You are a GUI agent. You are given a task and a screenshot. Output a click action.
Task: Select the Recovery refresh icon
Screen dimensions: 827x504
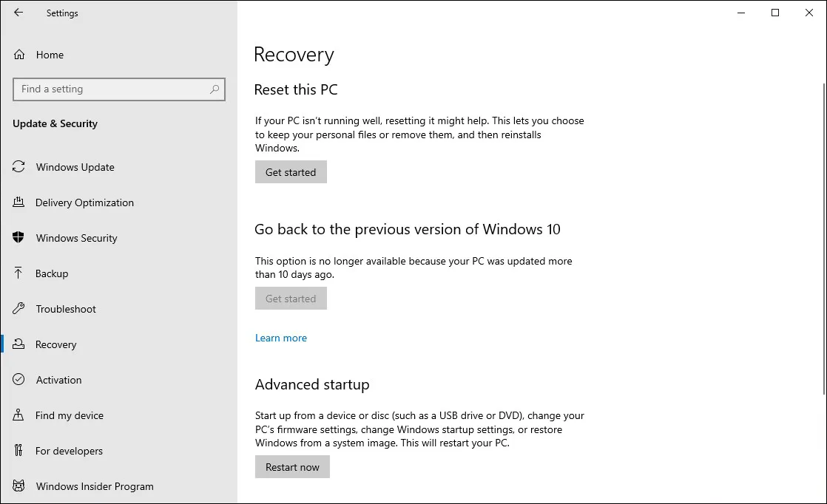pos(18,344)
